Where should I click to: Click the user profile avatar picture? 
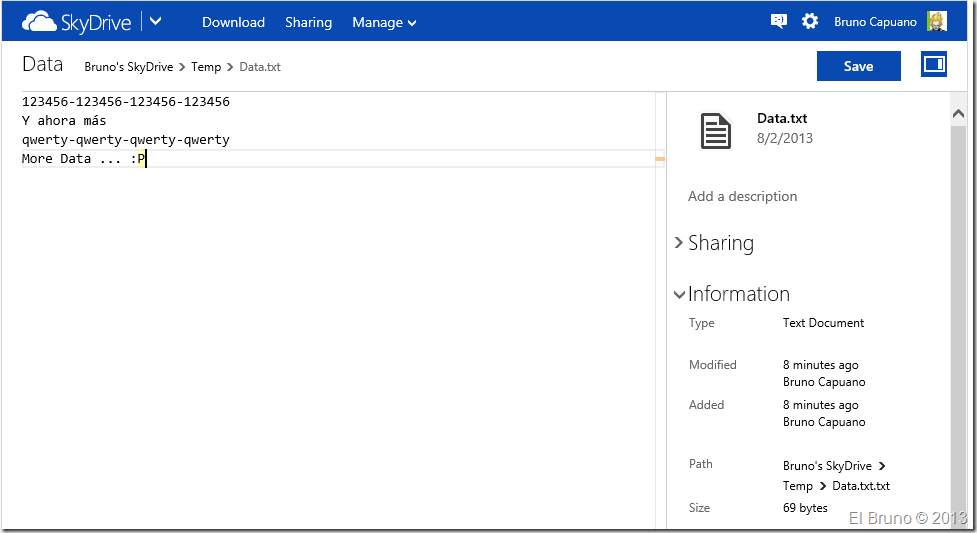[937, 22]
